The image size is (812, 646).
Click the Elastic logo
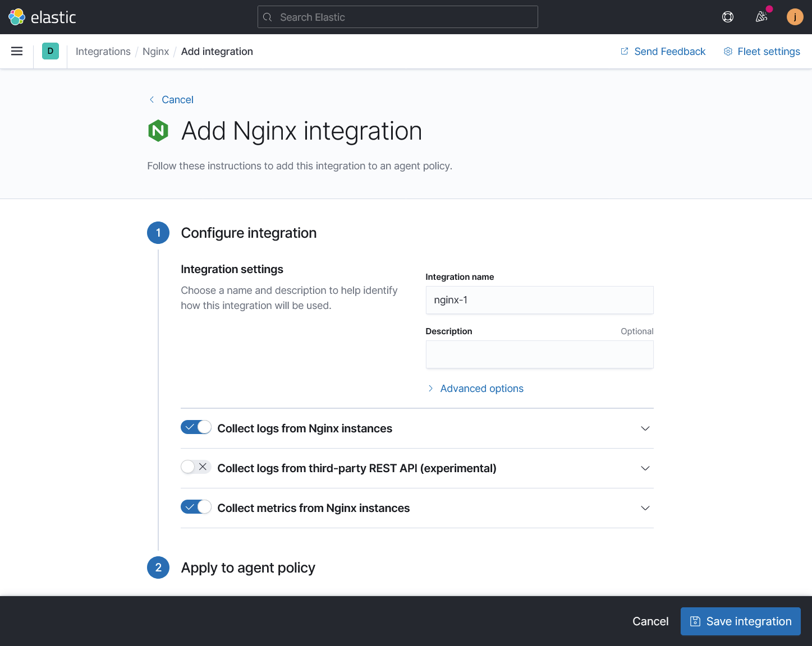point(42,17)
